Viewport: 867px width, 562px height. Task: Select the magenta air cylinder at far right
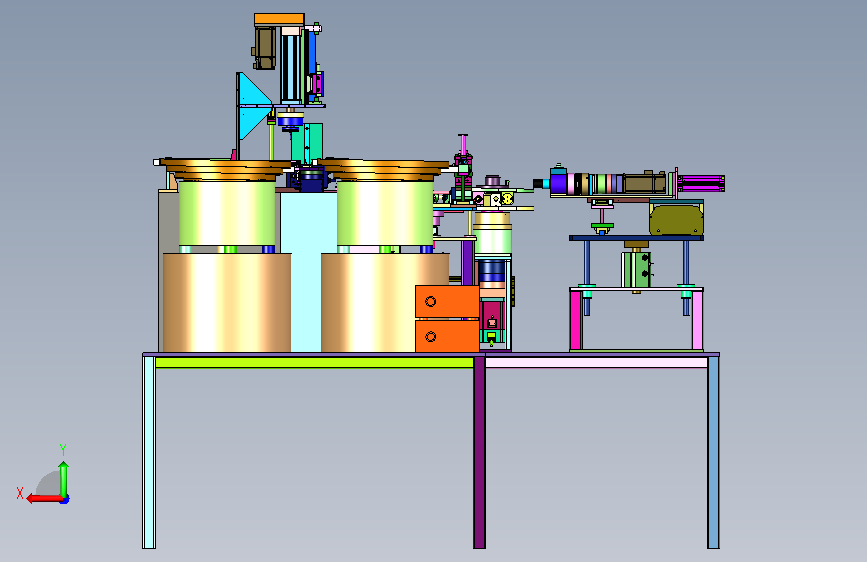click(701, 183)
